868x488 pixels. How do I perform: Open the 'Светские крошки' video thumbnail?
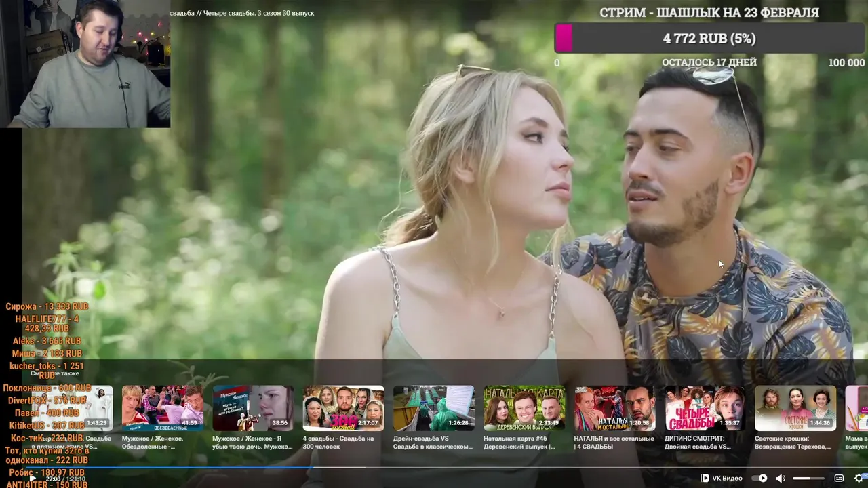pyautogui.click(x=795, y=408)
